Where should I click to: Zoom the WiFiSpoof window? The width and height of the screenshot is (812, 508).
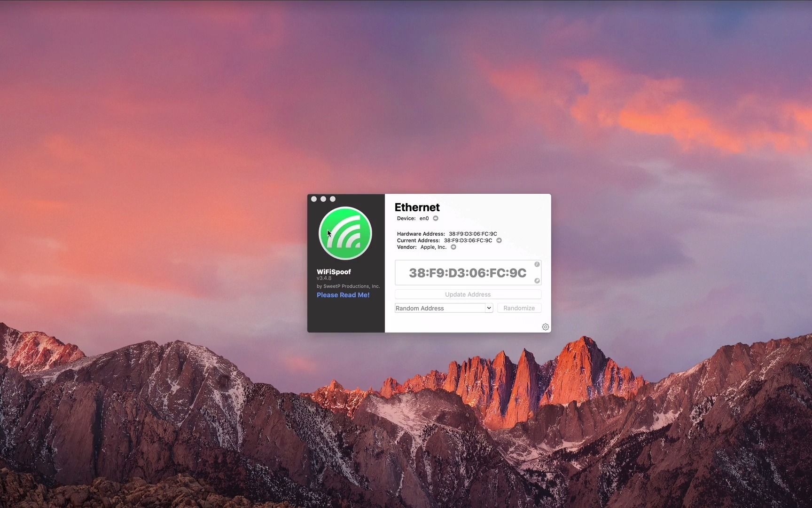[333, 199]
